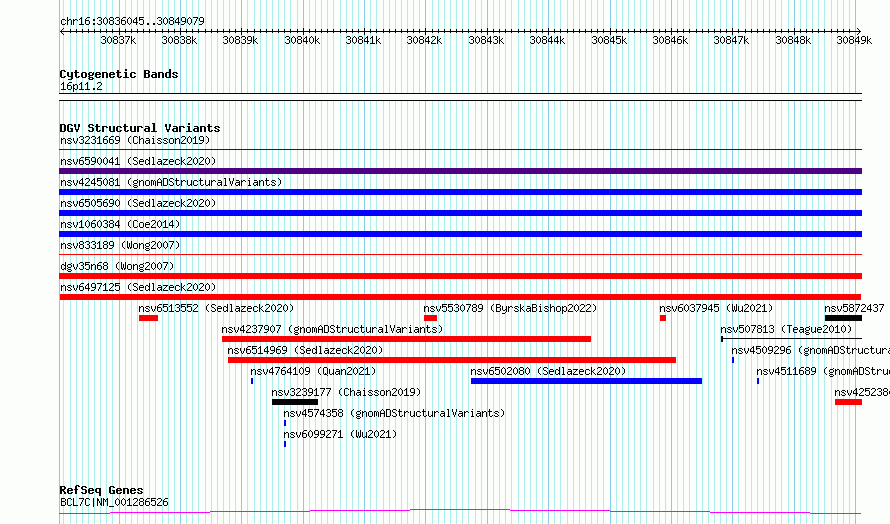
Task: Select the Cytogenetic Bands track title
Action: pos(119,74)
